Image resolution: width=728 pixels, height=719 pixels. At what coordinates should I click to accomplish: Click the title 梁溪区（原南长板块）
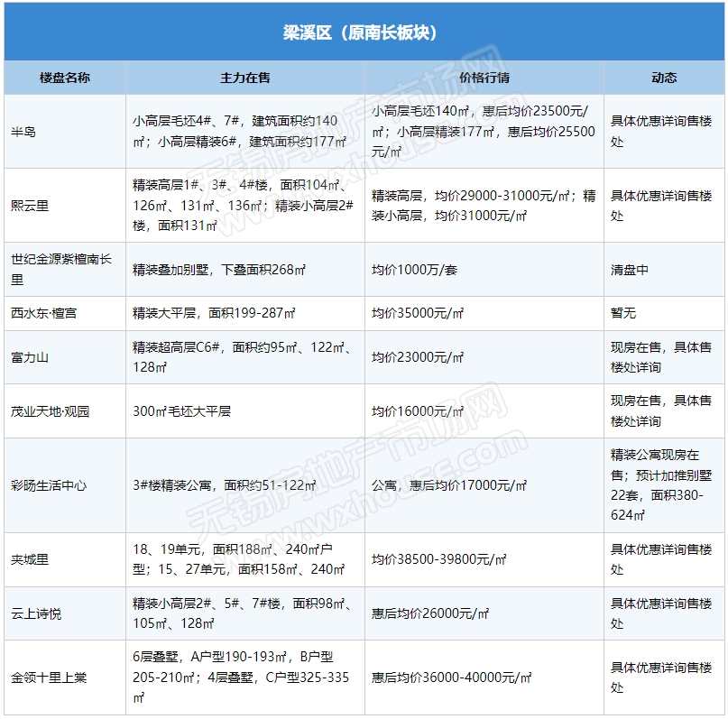[359, 32]
